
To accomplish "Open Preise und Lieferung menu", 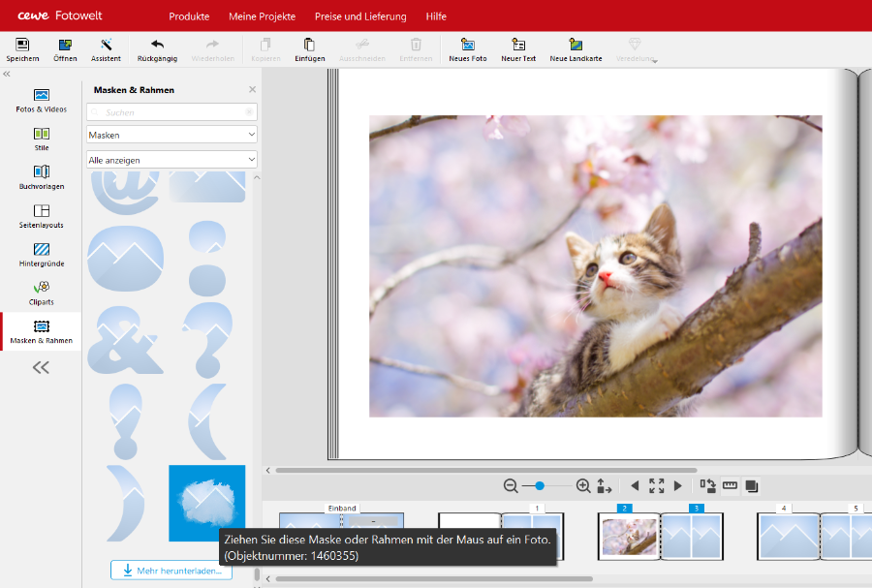I will (x=360, y=16).
